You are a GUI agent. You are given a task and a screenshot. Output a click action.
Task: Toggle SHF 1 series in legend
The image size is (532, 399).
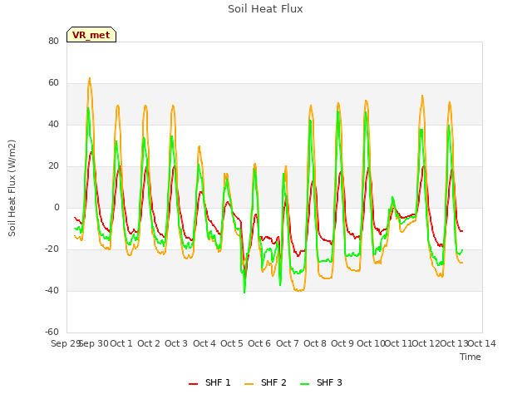[209, 382]
